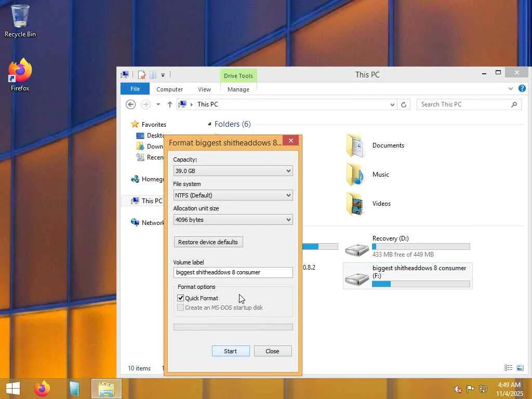This screenshot has height=399, width=532.
Task: Click the Volume label text field
Action: point(233,272)
